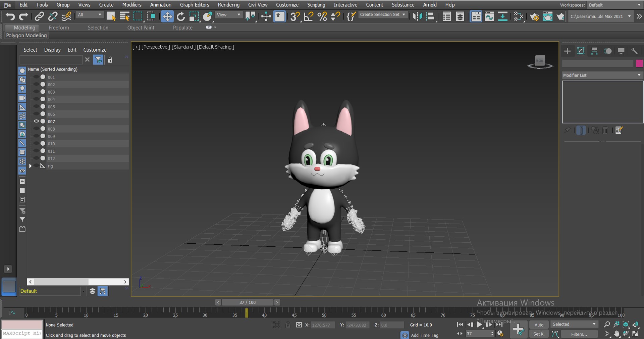The height and width of the screenshot is (339, 644).
Task: Open the Rendering menu
Action: 228,5
